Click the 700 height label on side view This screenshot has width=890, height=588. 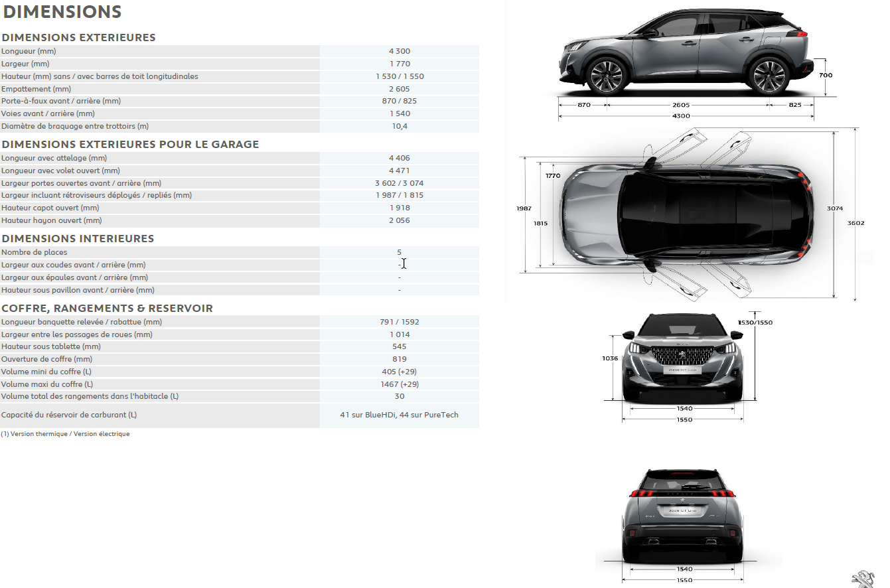click(x=825, y=75)
